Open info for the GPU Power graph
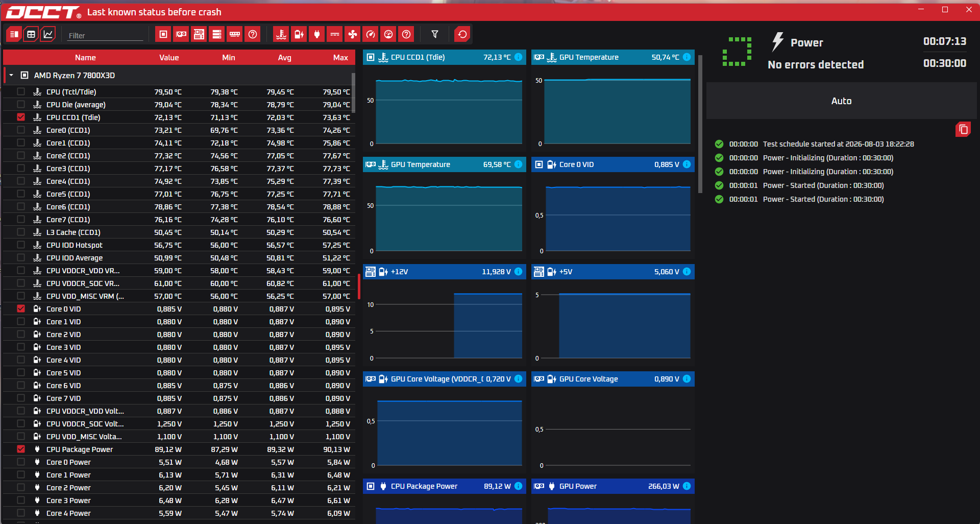This screenshot has width=980, height=524. (687, 486)
